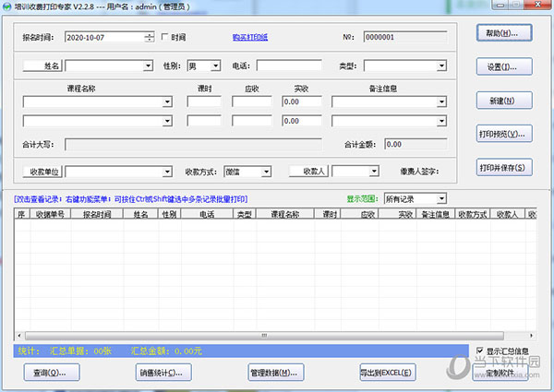Expand the 类型 type dropdown
554x392 pixels.
[441, 65]
